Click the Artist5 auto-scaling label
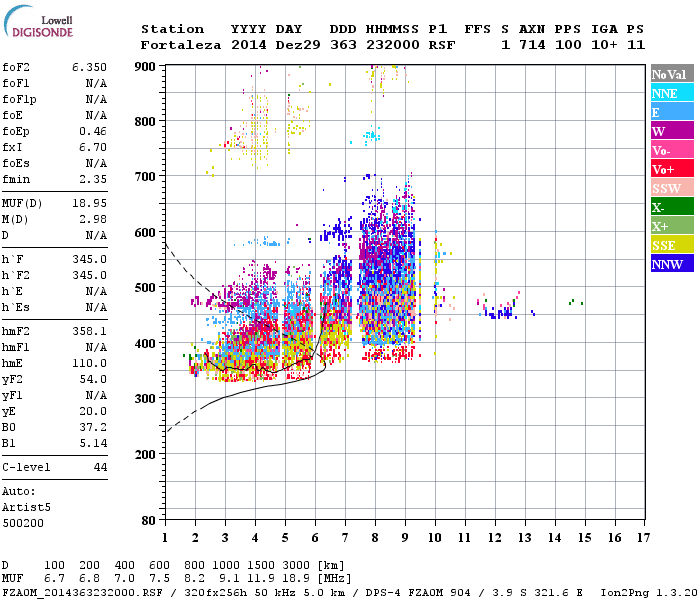This screenshot has width=700, height=600. 26,508
